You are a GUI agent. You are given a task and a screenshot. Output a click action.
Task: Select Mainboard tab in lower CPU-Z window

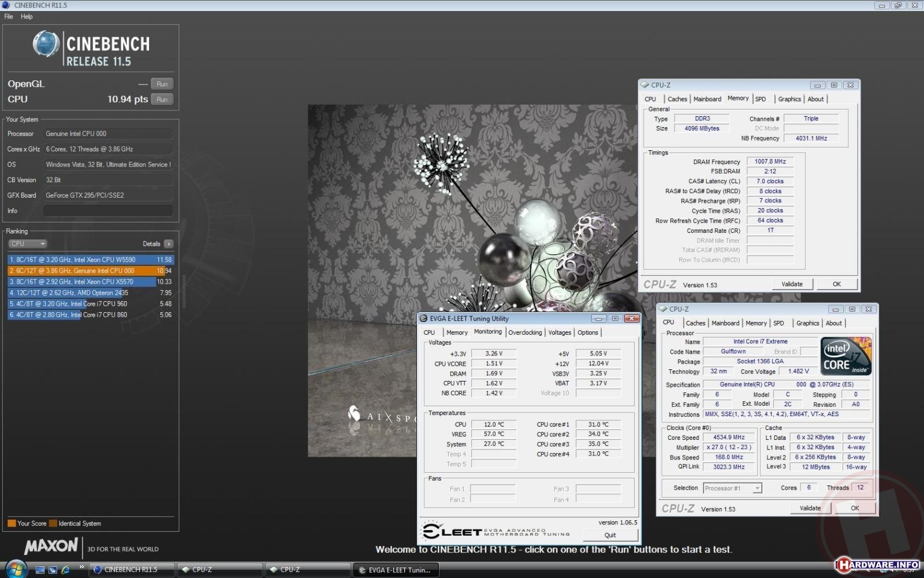click(725, 323)
